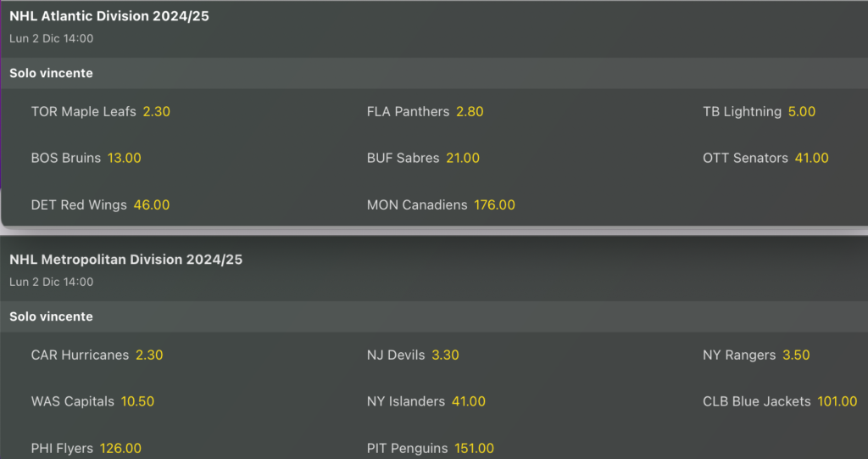Open NHL Metropolitan Division 2024/25 event
The height and width of the screenshot is (459, 868).
(125, 260)
